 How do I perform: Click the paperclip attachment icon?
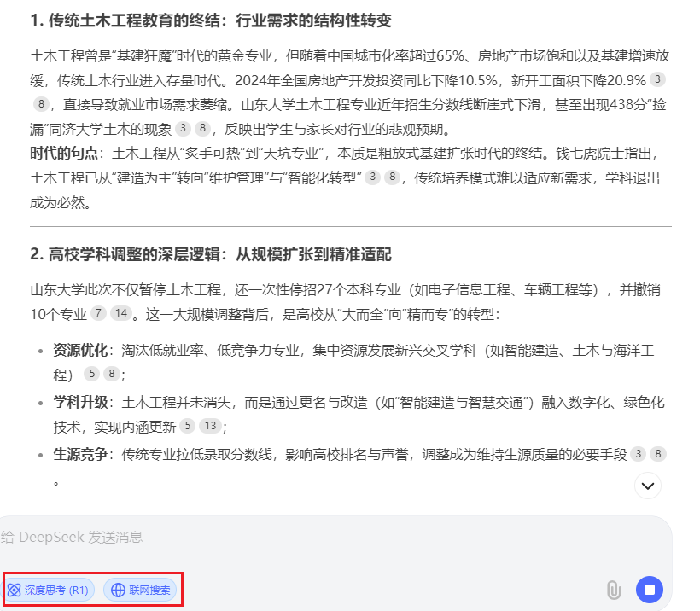[614, 590]
